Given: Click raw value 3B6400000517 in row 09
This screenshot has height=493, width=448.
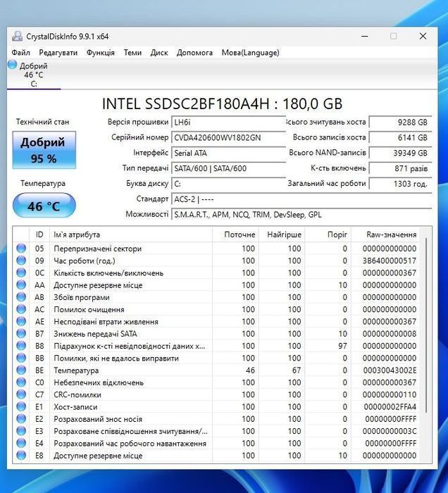Looking at the screenshot, I should (x=390, y=261).
